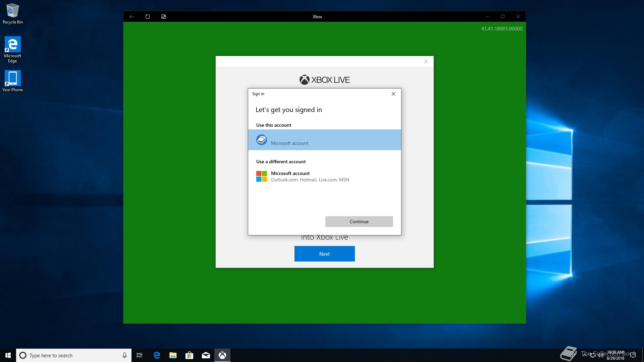
Task: Click the Microsoft four-color logo icon
Action: pos(262,176)
